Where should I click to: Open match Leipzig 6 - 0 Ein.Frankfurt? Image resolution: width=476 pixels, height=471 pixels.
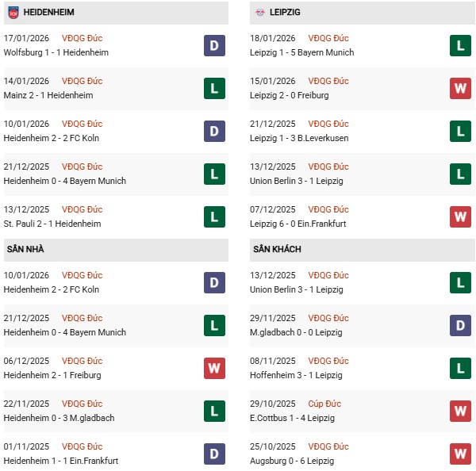(299, 224)
